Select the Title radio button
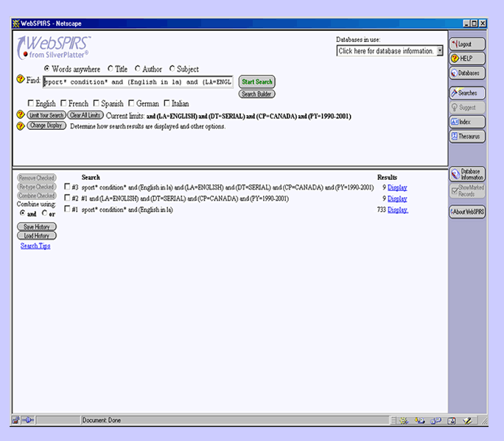 point(111,69)
